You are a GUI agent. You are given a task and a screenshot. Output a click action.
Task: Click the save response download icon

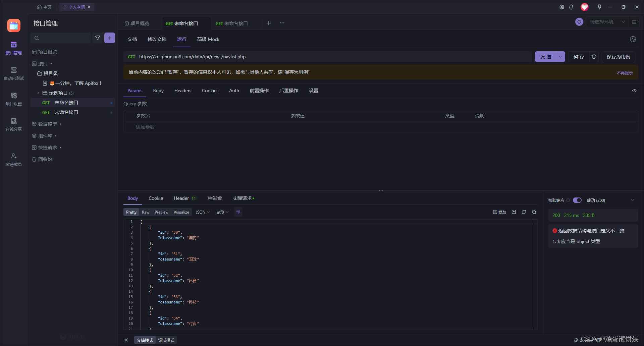pos(514,212)
